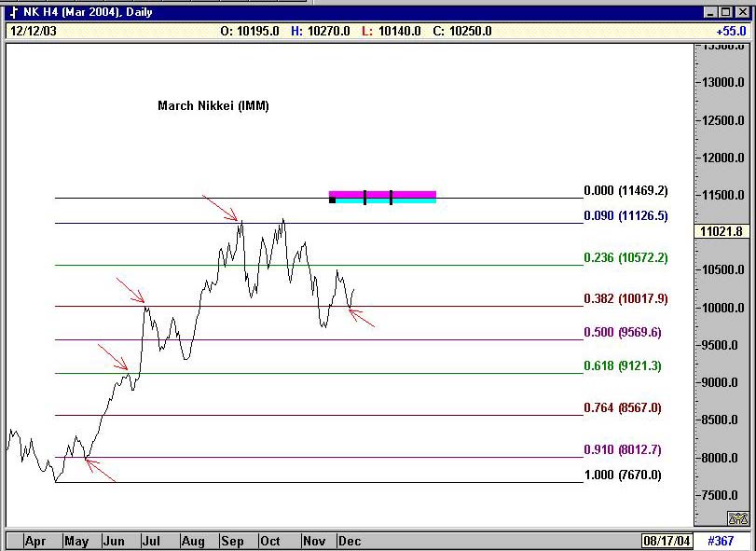
Task: Click 10500.0 on the price axis
Action: (722, 270)
